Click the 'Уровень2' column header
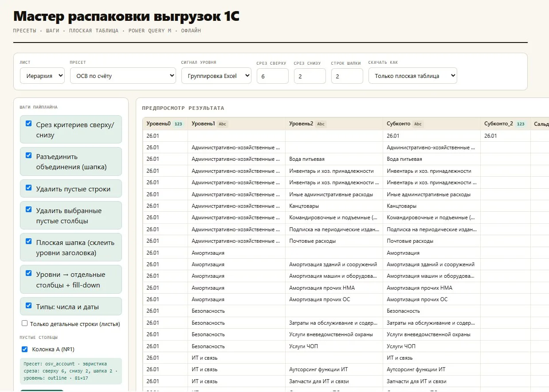 pyautogui.click(x=334, y=124)
